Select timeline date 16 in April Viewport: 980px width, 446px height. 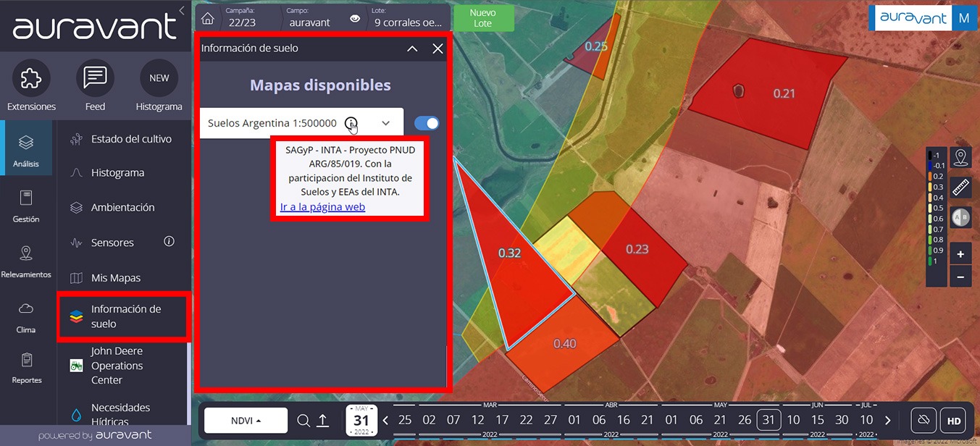coord(624,420)
